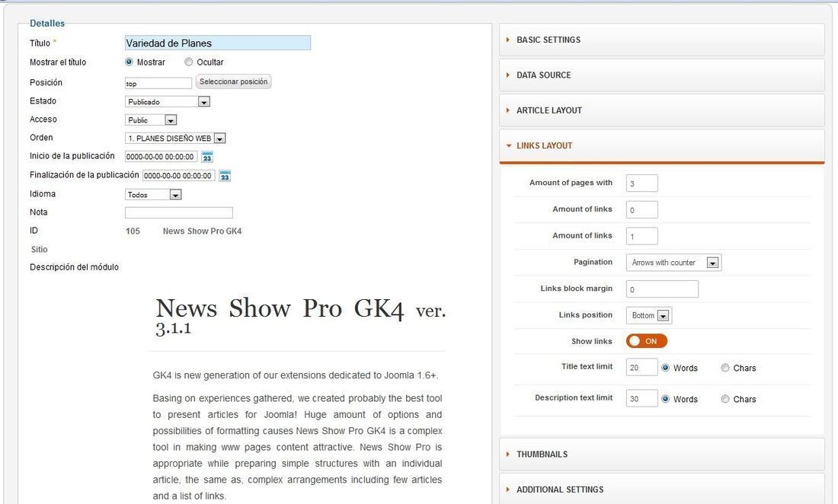Open the Estado dropdown showing Publicado
Image resolution: width=838 pixels, height=504 pixels.
(168, 101)
